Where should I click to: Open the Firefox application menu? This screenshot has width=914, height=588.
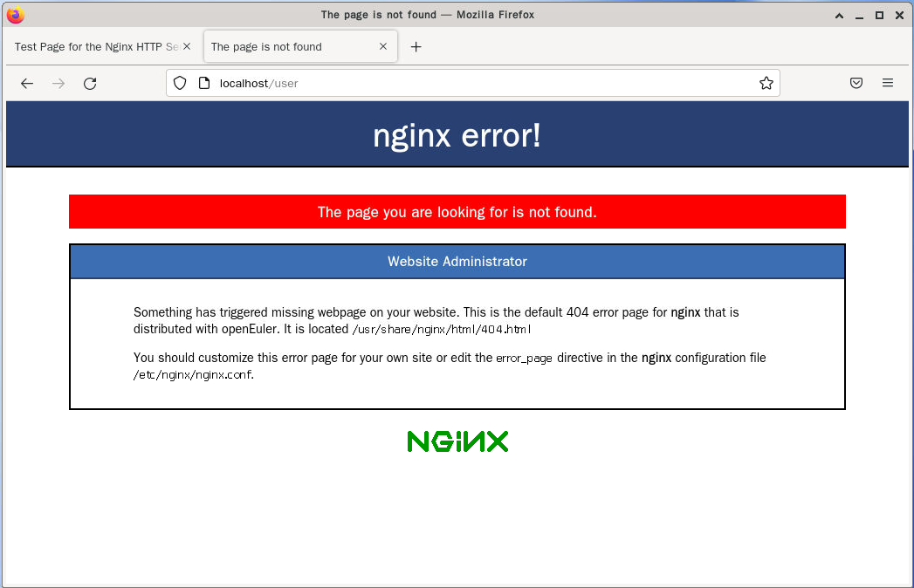coord(887,83)
